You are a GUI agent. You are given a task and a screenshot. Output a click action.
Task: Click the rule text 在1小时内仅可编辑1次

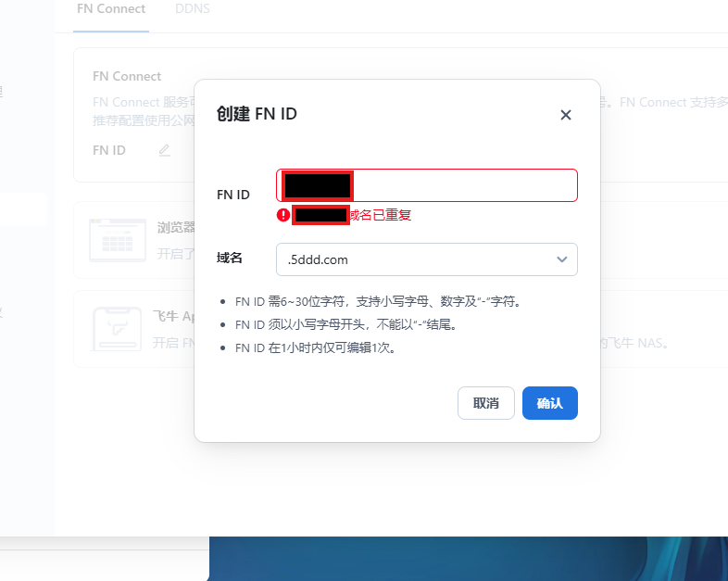pos(316,347)
